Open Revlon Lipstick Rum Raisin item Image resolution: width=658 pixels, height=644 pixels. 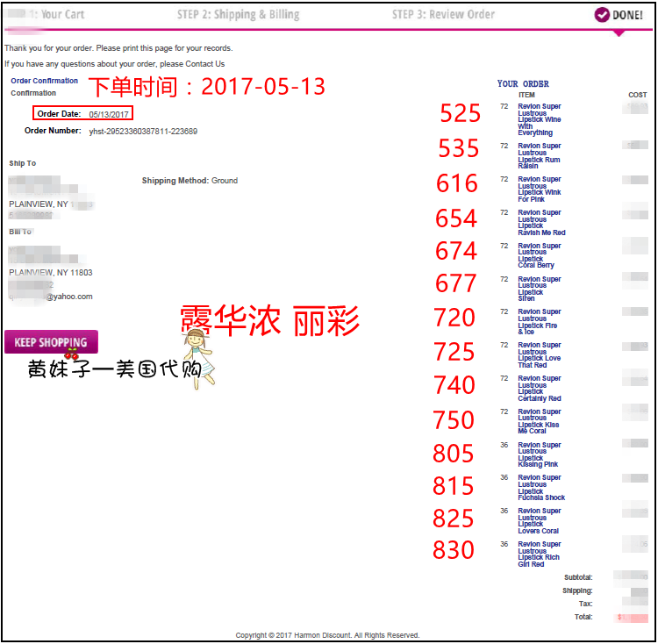point(539,156)
